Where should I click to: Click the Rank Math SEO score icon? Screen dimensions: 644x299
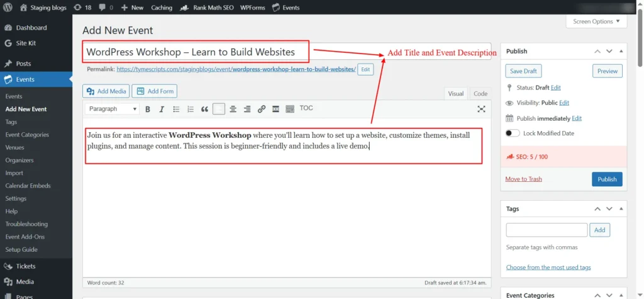pos(509,157)
